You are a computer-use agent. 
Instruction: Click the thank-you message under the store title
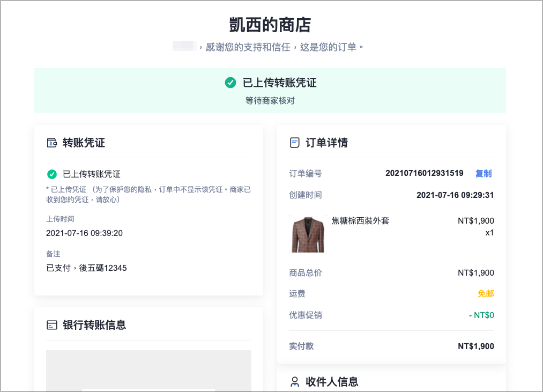(x=269, y=47)
